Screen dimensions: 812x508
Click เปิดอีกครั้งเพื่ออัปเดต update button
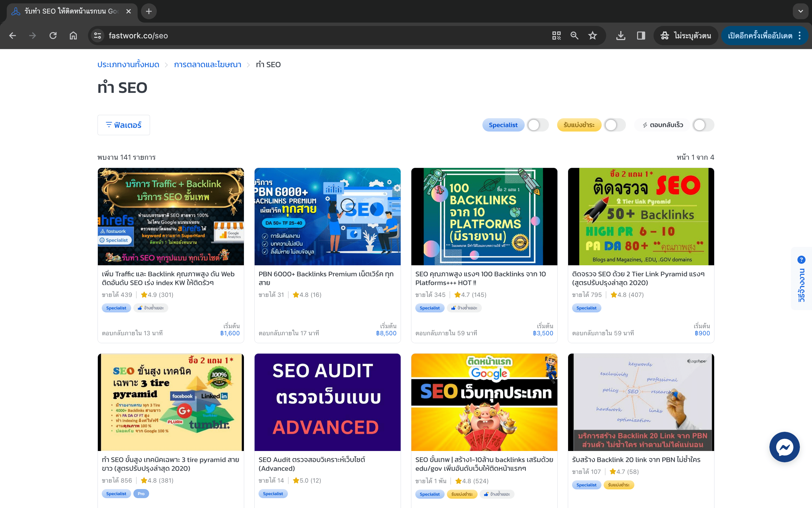[760, 36]
